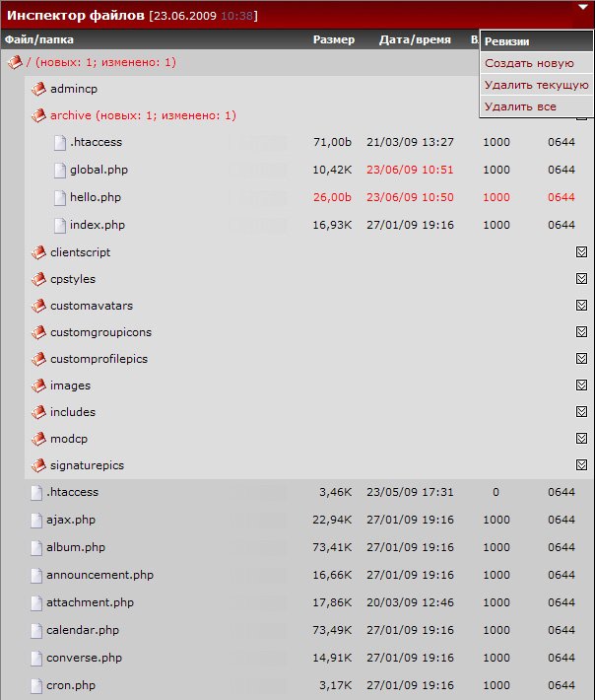Click the file icon next to album.php
Viewport: 595px width, 700px height.
pyautogui.click(x=36, y=548)
